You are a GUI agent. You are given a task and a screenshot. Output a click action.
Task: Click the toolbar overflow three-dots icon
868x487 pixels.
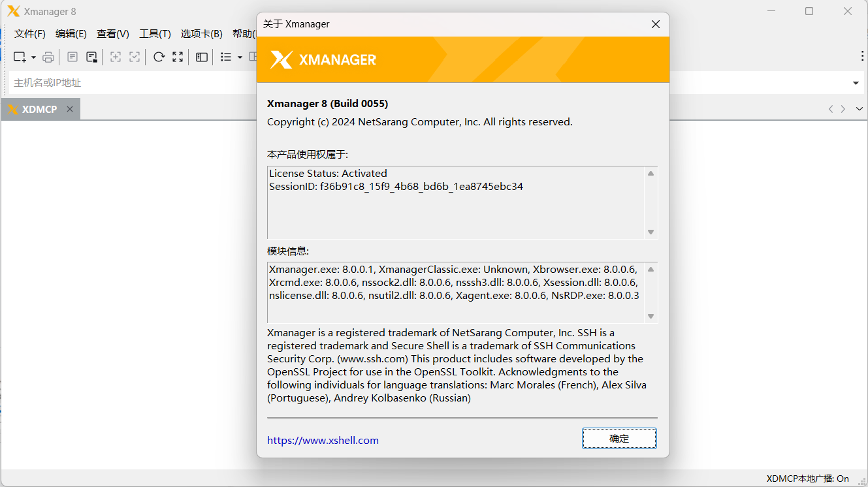862,57
